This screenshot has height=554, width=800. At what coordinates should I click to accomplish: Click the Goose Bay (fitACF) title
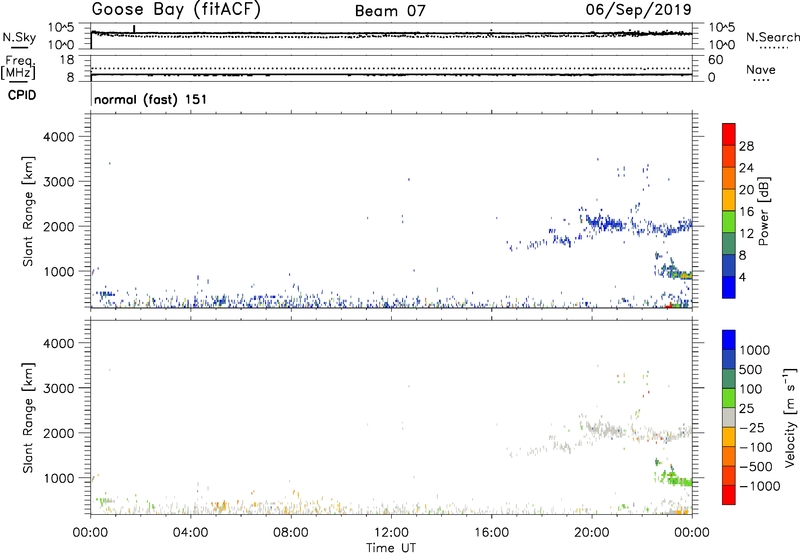click(176, 10)
